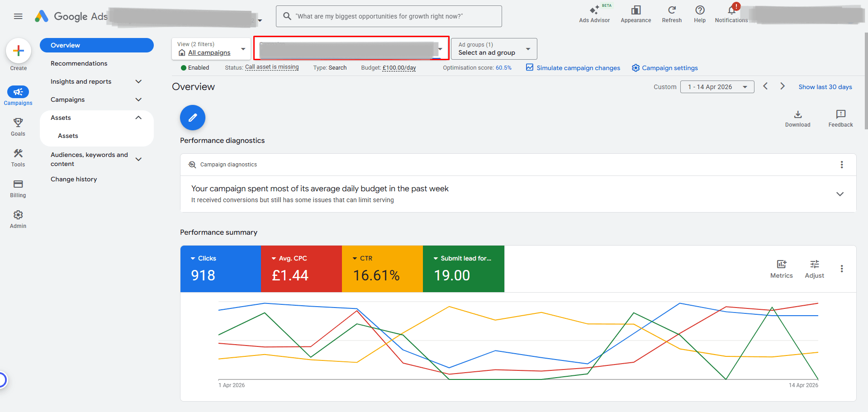Click the green Submit lead form tile
The image size is (868, 412).
pyautogui.click(x=464, y=269)
